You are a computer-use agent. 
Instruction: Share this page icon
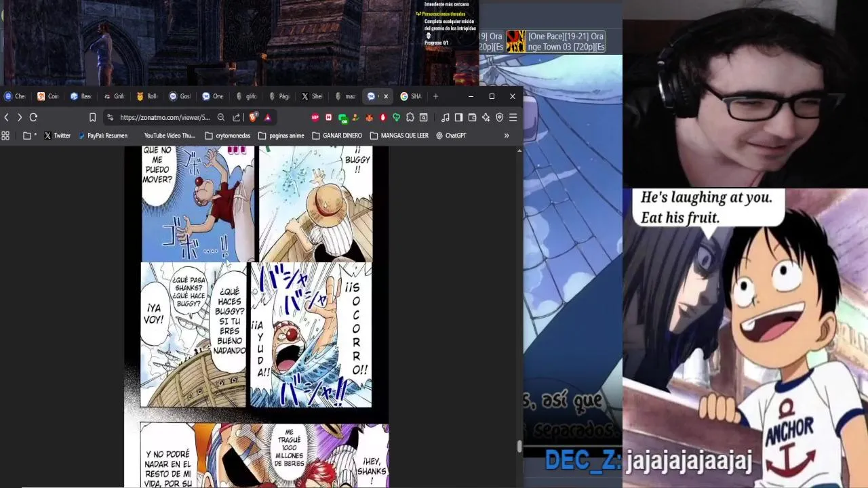(236, 117)
